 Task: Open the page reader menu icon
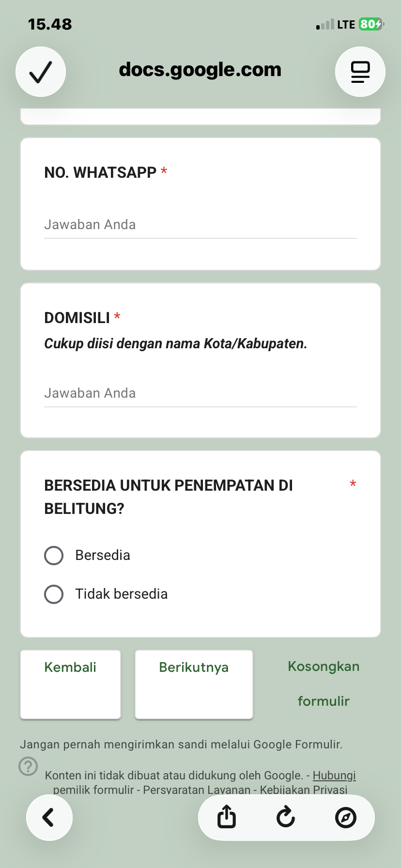point(360,72)
